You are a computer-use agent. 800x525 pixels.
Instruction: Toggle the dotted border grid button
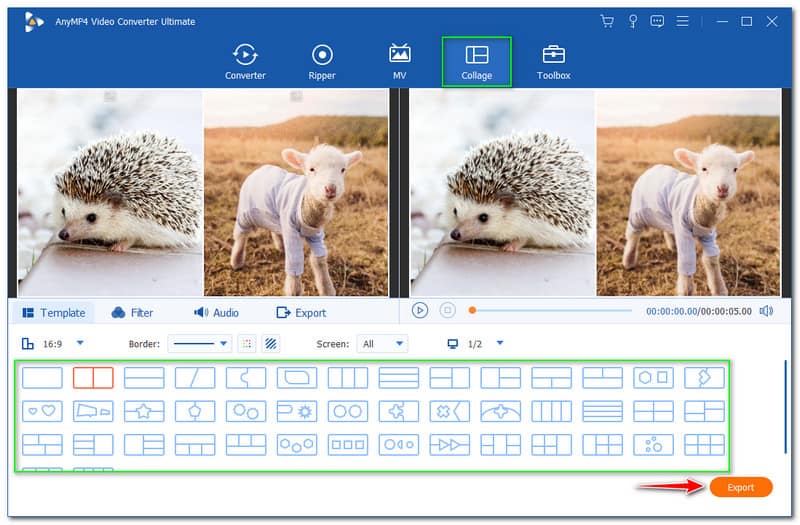point(247,343)
